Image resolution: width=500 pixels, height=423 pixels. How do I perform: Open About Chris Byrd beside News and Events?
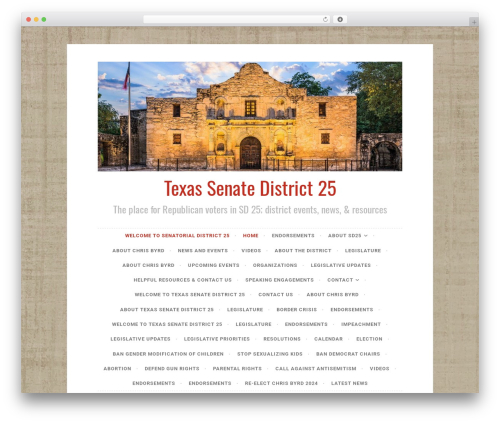click(x=138, y=250)
